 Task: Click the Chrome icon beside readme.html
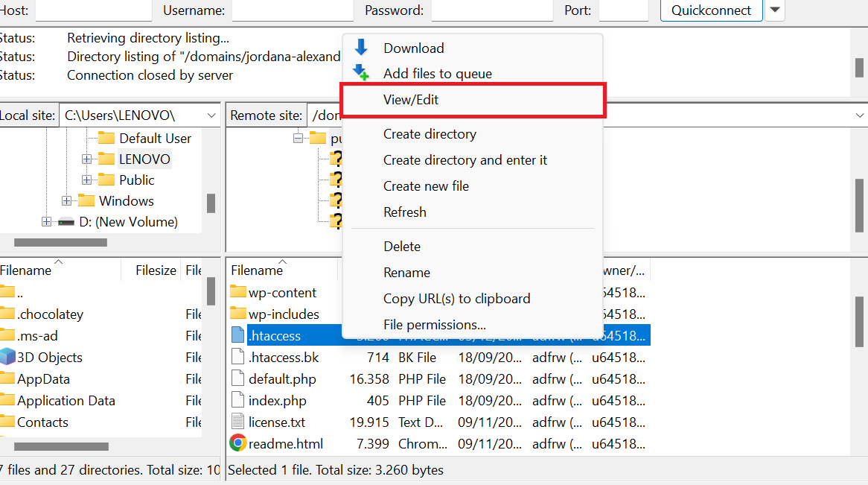point(237,443)
